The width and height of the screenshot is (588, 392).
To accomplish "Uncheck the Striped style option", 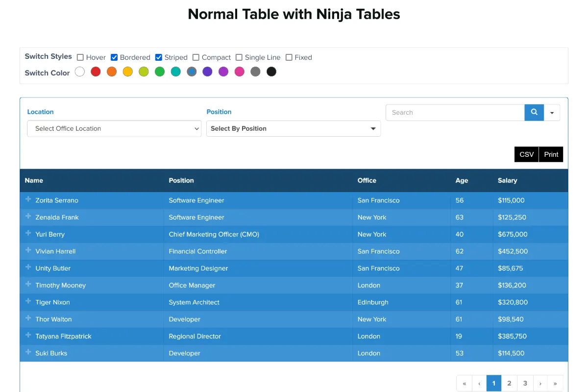I will coord(159,57).
